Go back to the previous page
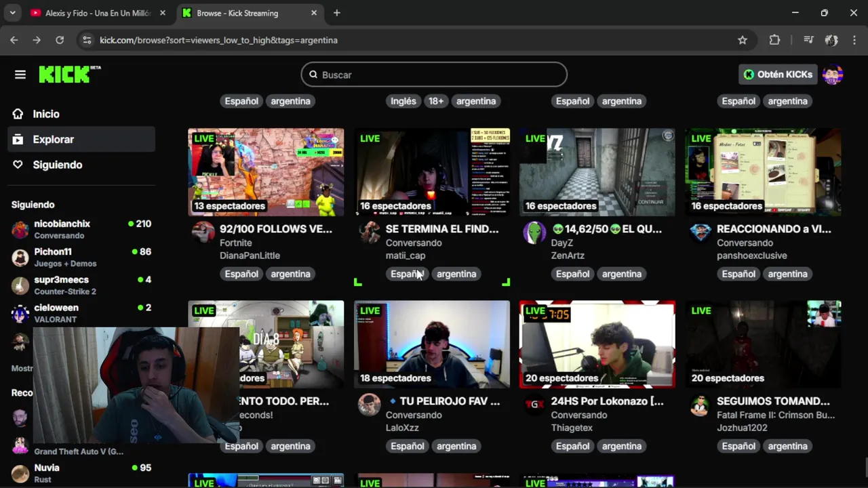868x488 pixels. (x=14, y=40)
